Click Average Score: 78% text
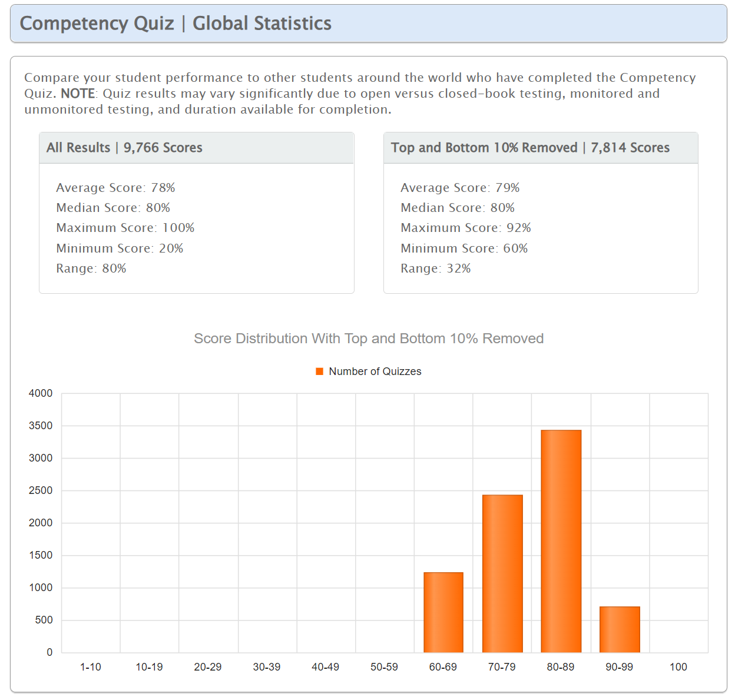 click(x=115, y=188)
